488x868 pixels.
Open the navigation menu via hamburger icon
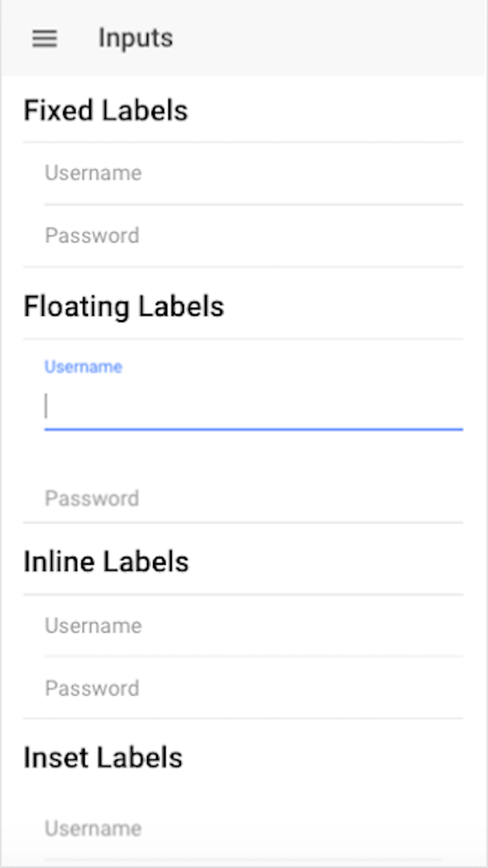tap(44, 37)
